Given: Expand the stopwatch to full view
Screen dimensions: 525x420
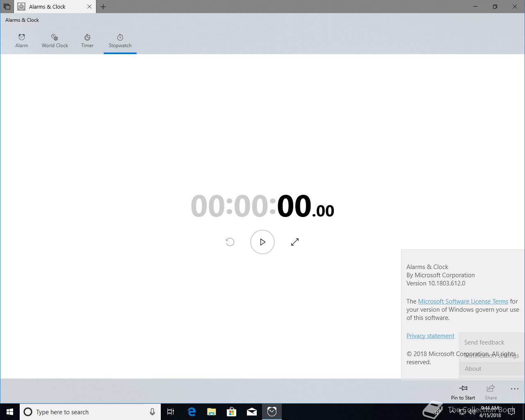Looking at the screenshot, I should (295, 242).
